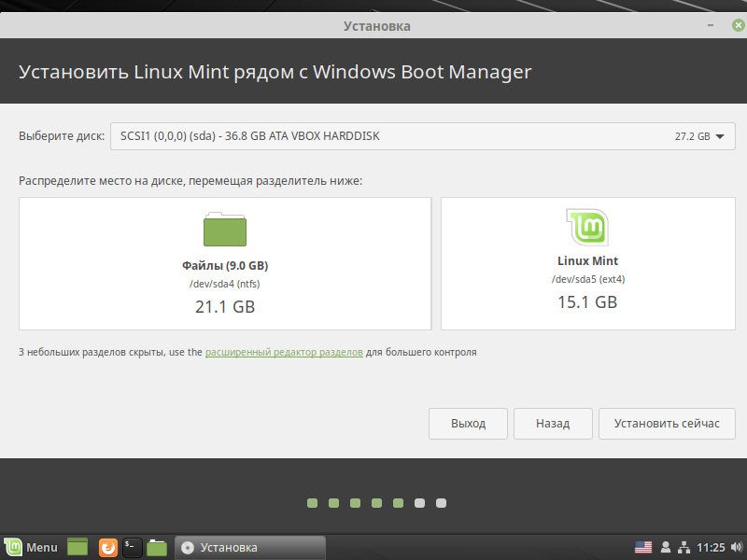Open the Terminal from the taskbar
The width and height of the screenshot is (747, 560).
tap(132, 548)
